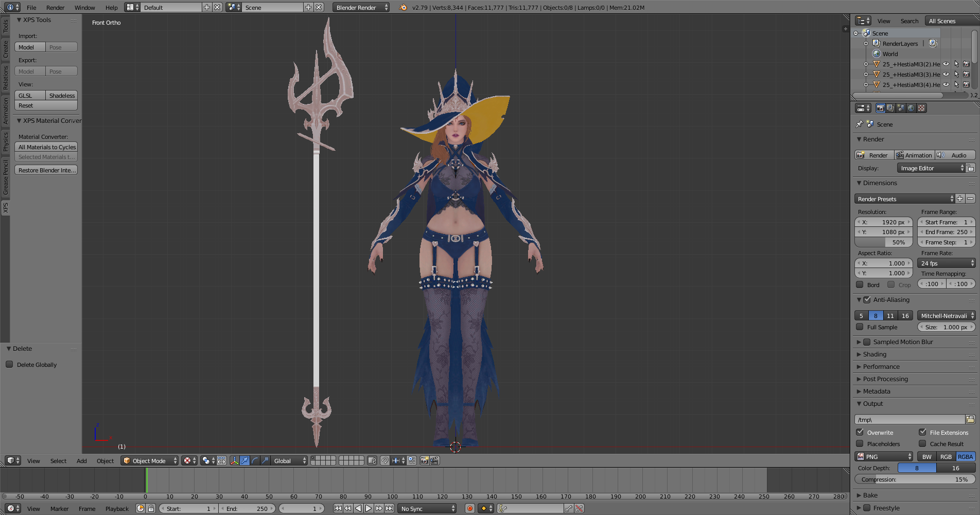Select RGBA color mode button
Viewport: 980px width, 515px height.
(x=966, y=456)
